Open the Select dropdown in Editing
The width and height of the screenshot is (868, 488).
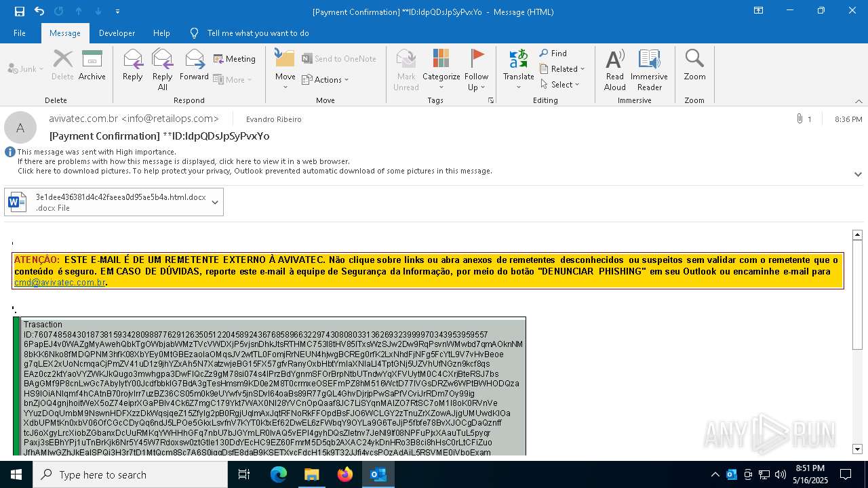pyautogui.click(x=560, y=84)
